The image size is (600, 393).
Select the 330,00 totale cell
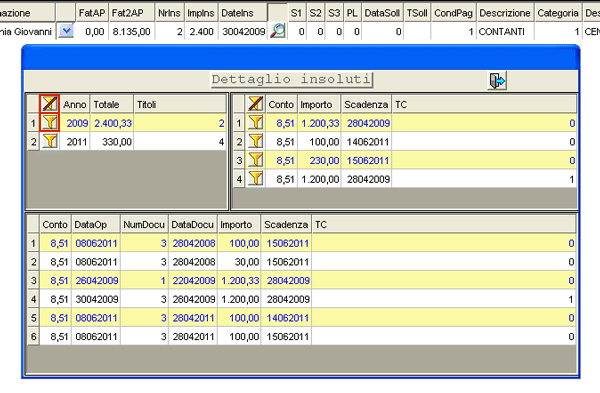coord(112,142)
